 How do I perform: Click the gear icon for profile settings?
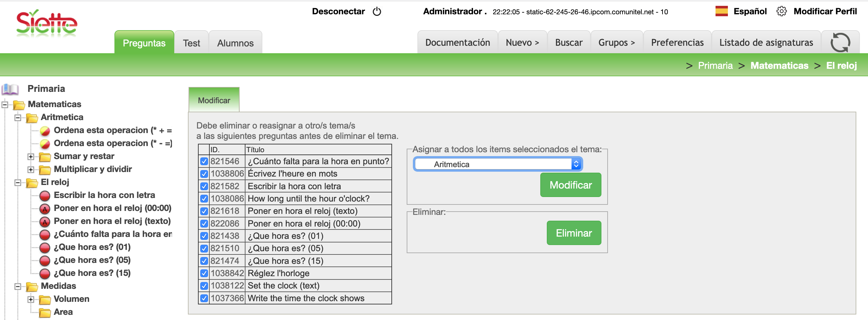pos(781,11)
